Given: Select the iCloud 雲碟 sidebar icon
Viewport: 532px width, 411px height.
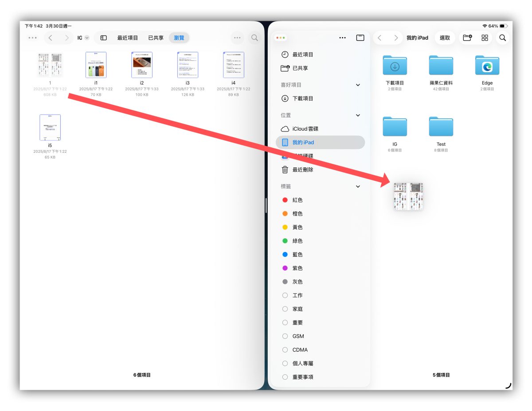Looking at the screenshot, I should click(x=286, y=129).
